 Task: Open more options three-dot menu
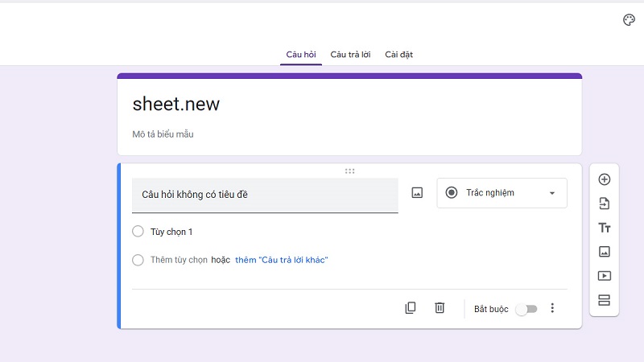pyautogui.click(x=552, y=308)
